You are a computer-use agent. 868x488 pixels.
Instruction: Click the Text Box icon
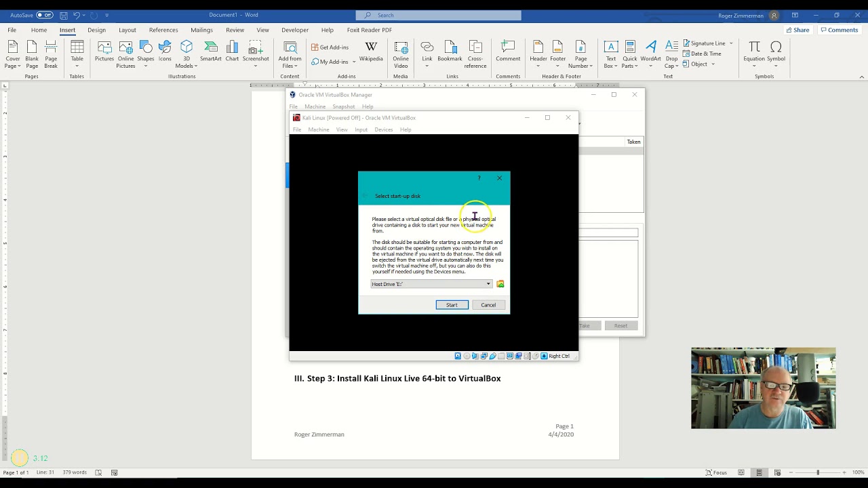pos(611,54)
